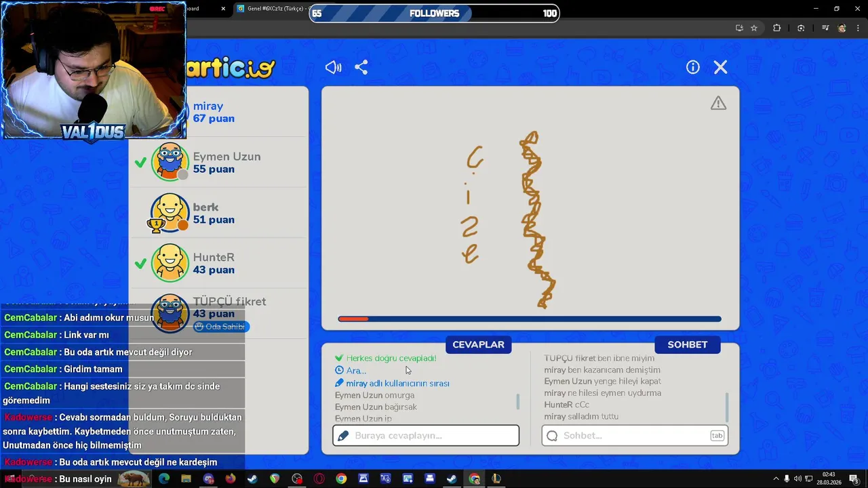Close the browser tab ending in 'oard'
The image size is (868, 488).
tap(224, 9)
